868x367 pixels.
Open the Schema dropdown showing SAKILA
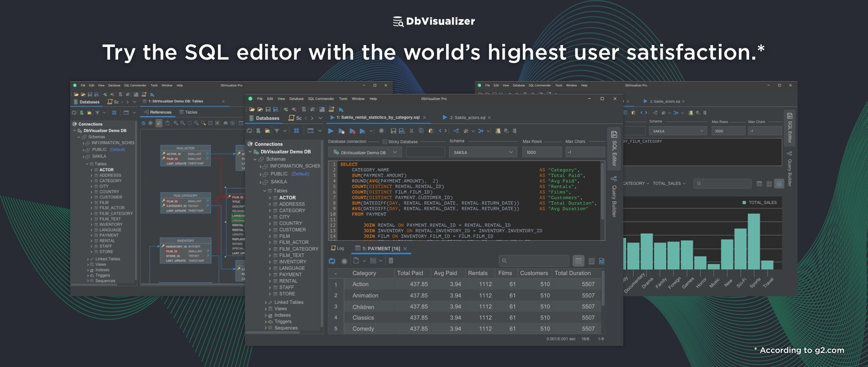point(483,152)
